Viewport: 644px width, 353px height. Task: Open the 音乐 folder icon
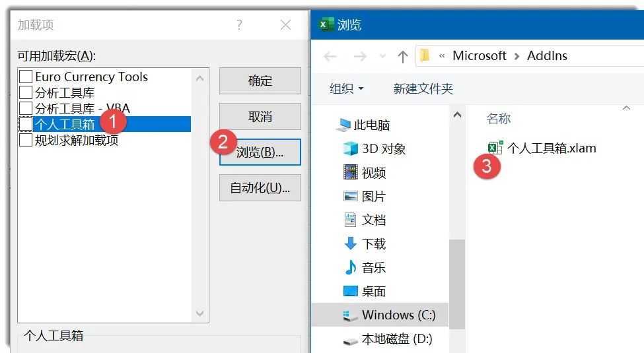click(350, 267)
